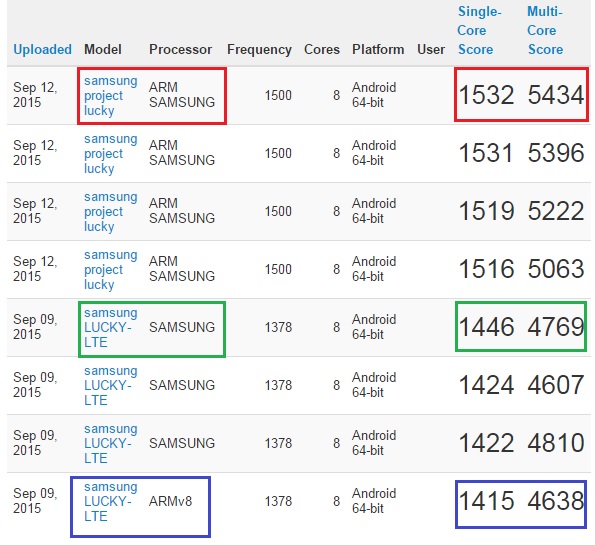
Task: Click frequency 1500 in the 5396 row
Action: tap(278, 153)
